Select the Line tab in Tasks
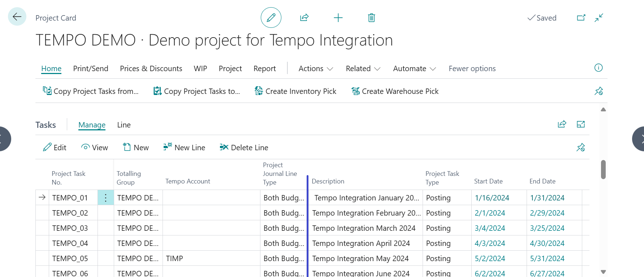Image resolution: width=644 pixels, height=277 pixels. [124, 125]
